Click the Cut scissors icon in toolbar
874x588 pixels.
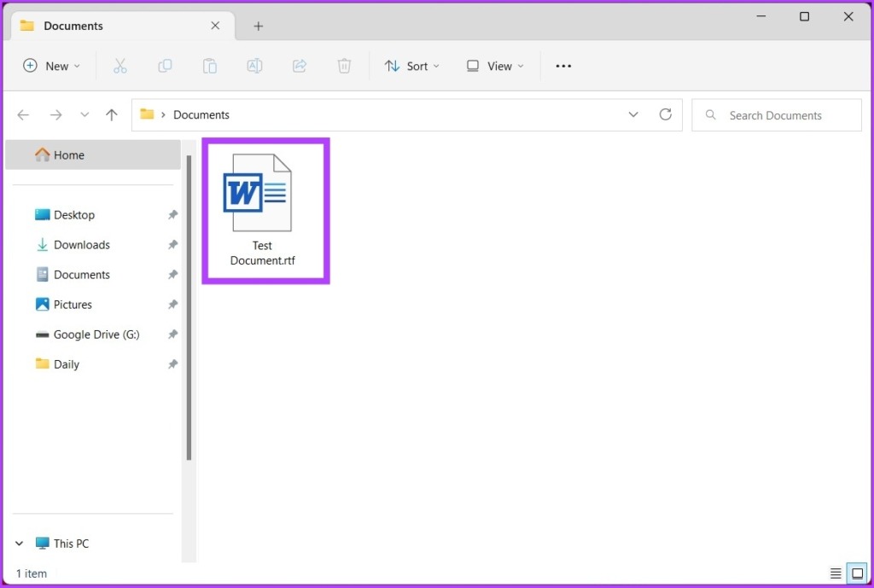click(120, 66)
